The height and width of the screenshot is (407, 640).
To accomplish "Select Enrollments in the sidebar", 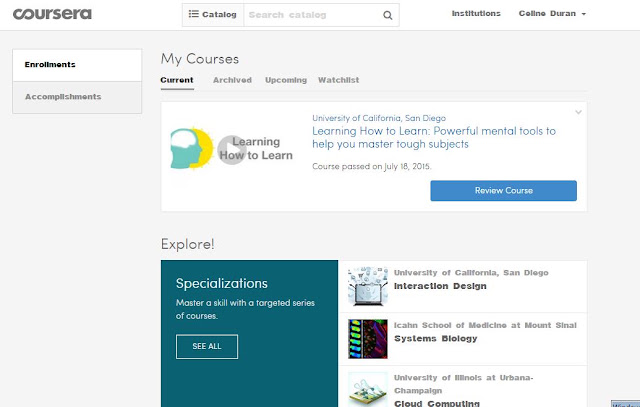I will pyautogui.click(x=77, y=65).
